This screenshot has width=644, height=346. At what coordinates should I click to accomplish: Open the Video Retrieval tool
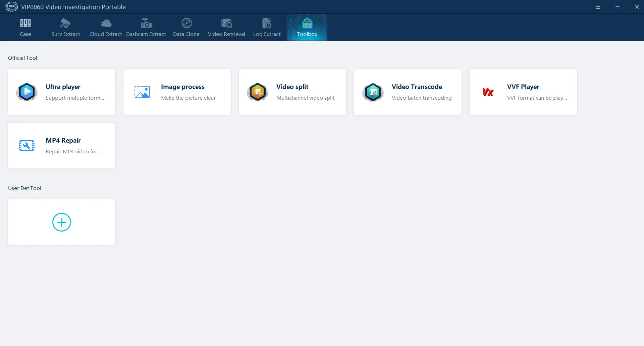pyautogui.click(x=226, y=27)
